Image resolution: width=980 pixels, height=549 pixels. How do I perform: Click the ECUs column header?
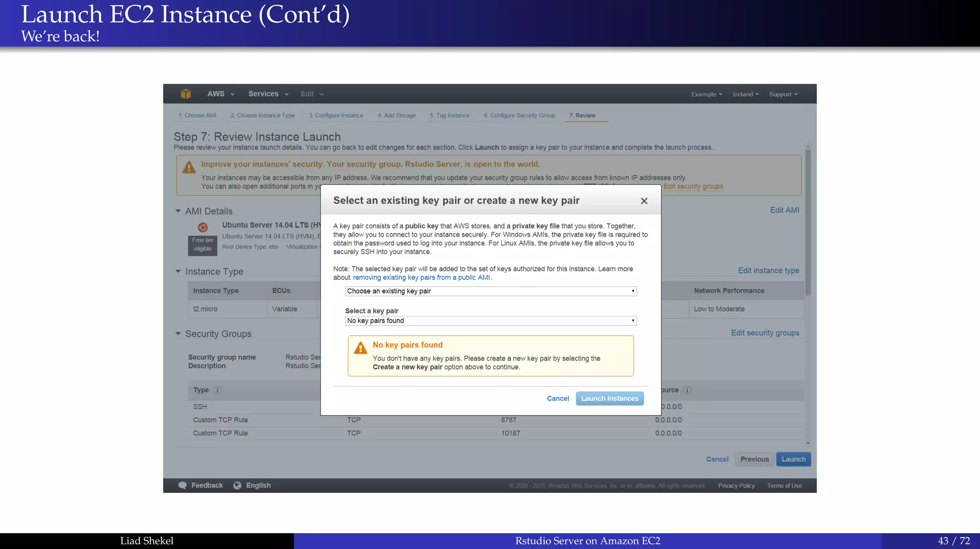[x=281, y=291]
